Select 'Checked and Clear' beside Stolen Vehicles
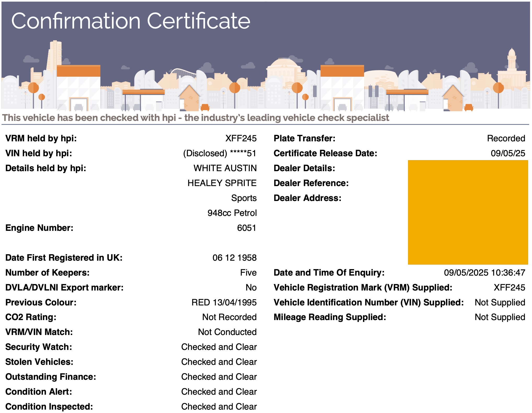This screenshot has height=413, width=532. point(219,362)
